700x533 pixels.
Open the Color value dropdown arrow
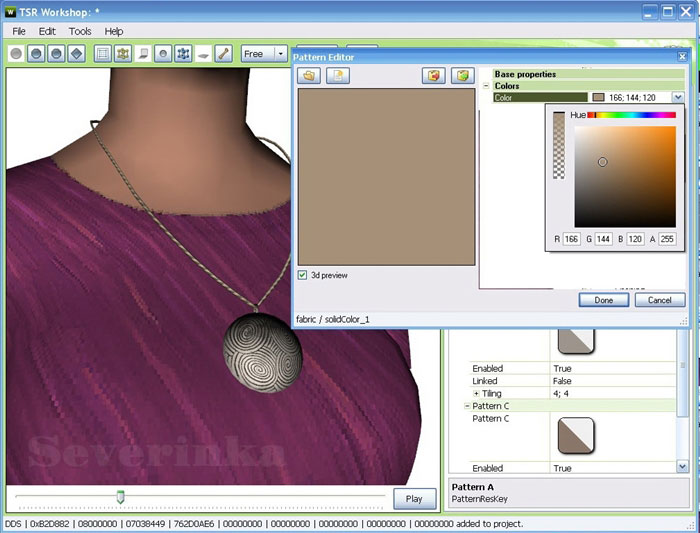click(678, 98)
